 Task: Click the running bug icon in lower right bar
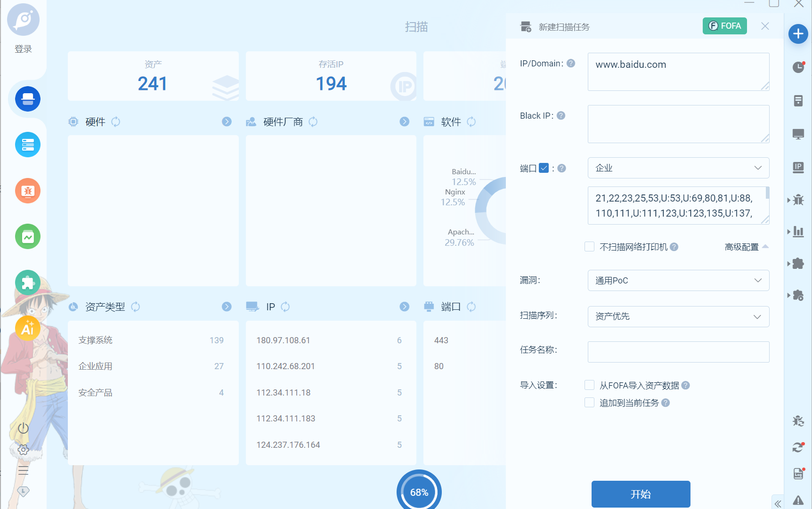798,420
